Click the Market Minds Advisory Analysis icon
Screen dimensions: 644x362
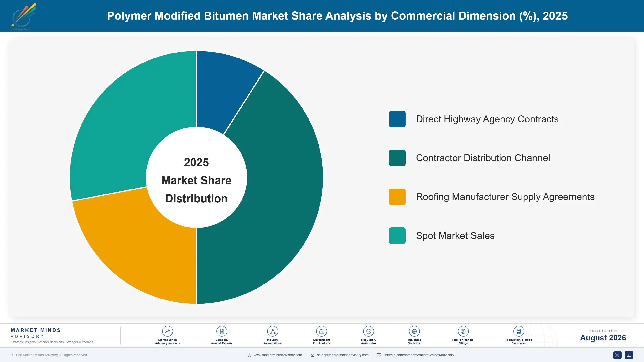click(168, 331)
